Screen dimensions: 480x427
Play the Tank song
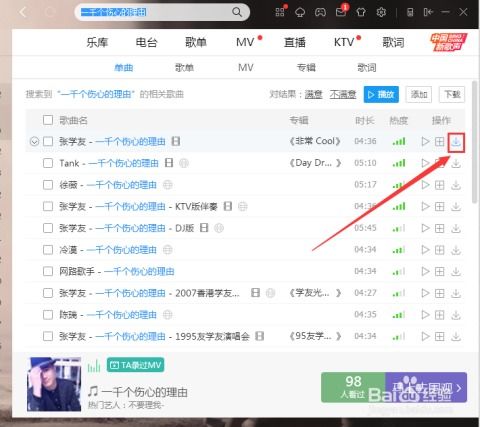(425, 163)
